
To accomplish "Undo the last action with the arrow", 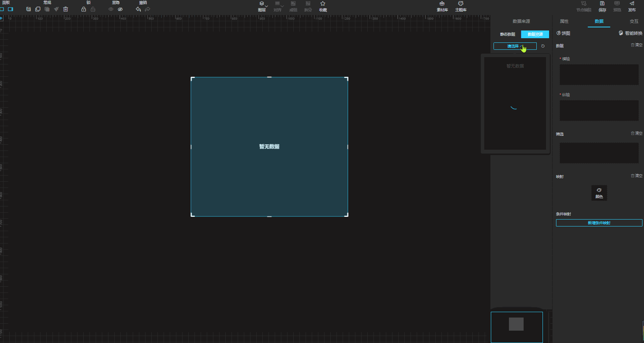I will point(139,9).
